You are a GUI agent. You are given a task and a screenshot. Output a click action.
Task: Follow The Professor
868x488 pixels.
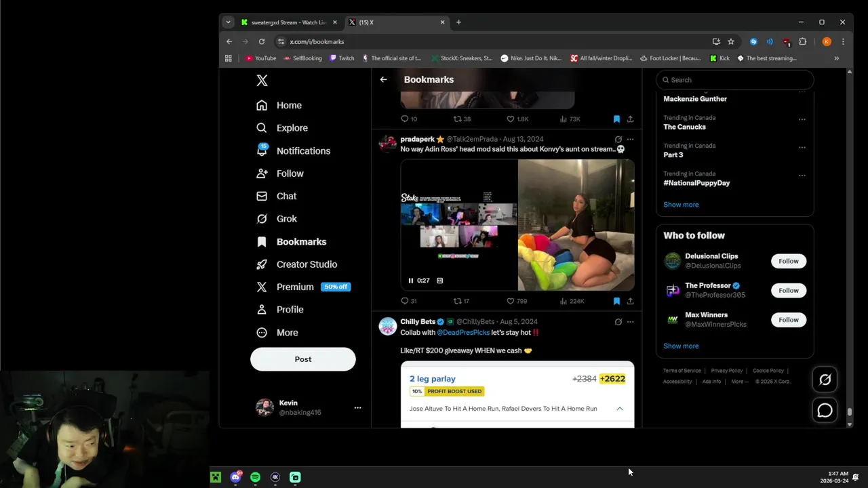[x=789, y=290]
